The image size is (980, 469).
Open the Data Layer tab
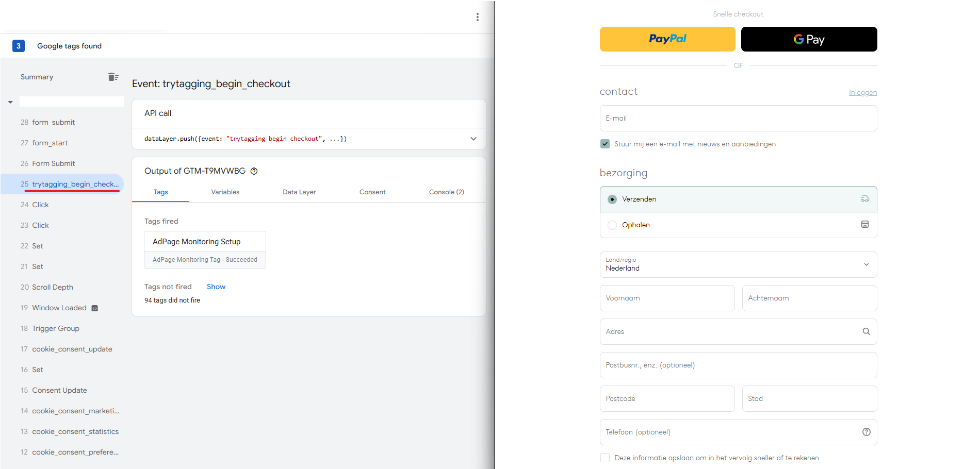click(x=299, y=192)
